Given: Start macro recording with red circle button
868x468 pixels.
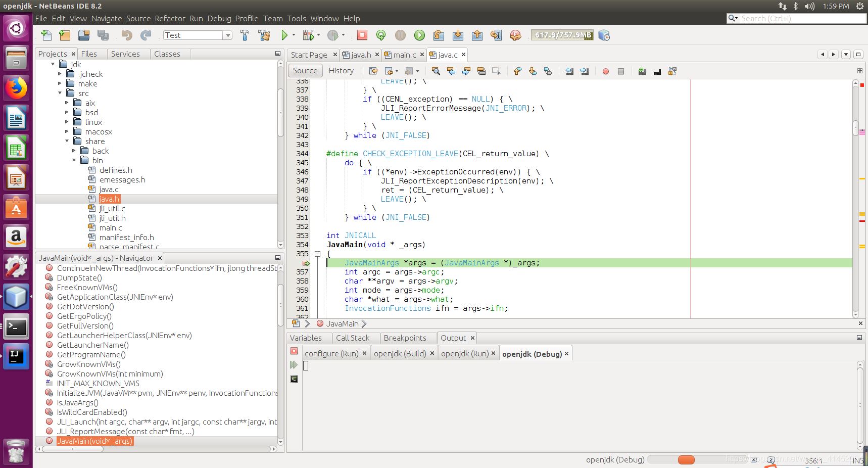Looking at the screenshot, I should point(605,71).
